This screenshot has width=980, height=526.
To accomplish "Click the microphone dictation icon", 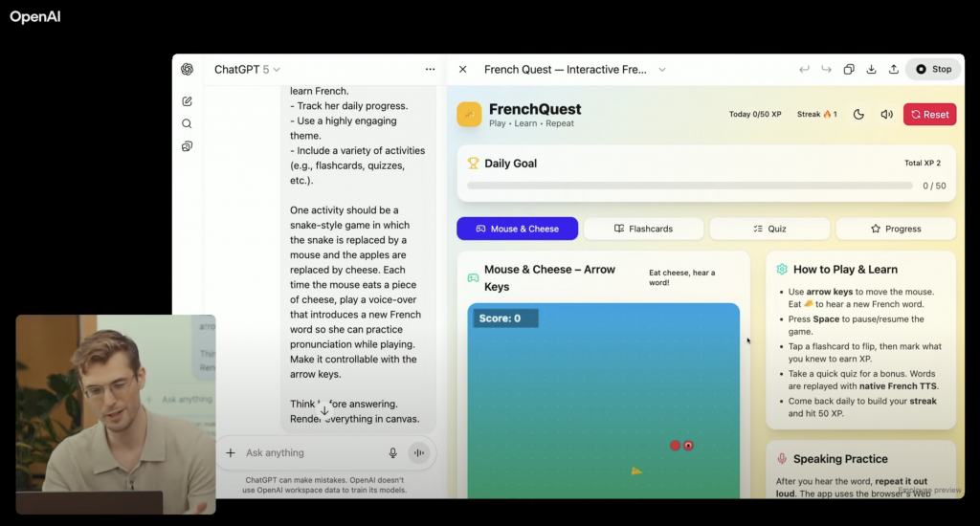I will pyautogui.click(x=392, y=453).
